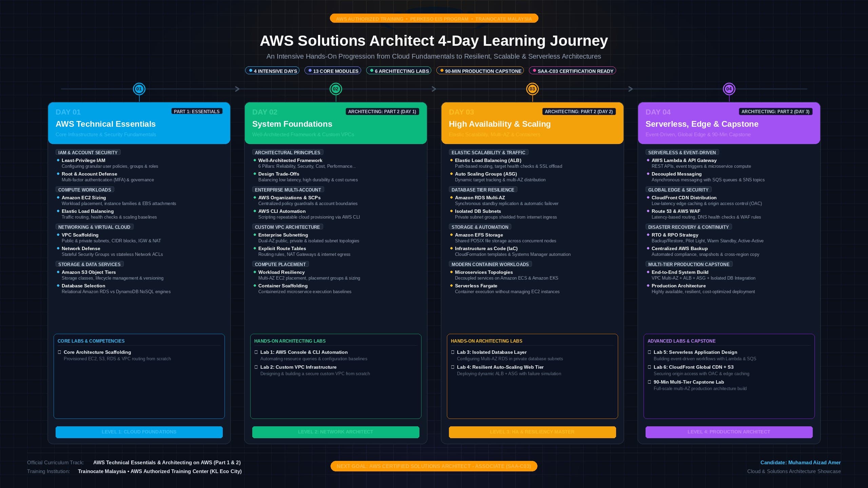868x488 pixels.
Task: Check Lab 3: Isolated Database Layer box
Action: 453,352
